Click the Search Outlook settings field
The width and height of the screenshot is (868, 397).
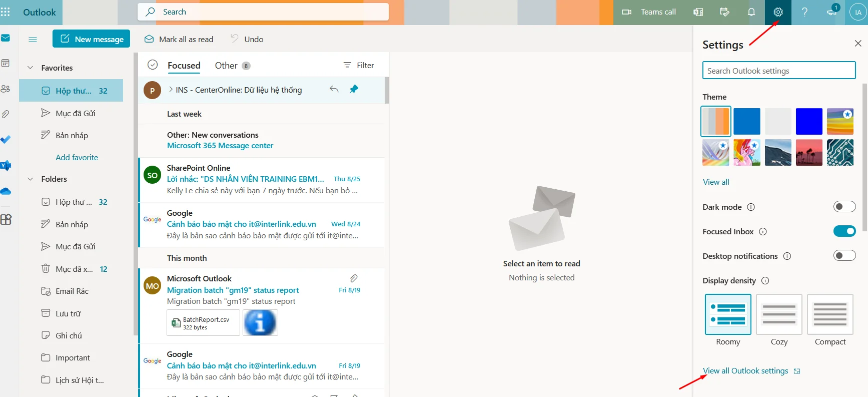tap(779, 71)
